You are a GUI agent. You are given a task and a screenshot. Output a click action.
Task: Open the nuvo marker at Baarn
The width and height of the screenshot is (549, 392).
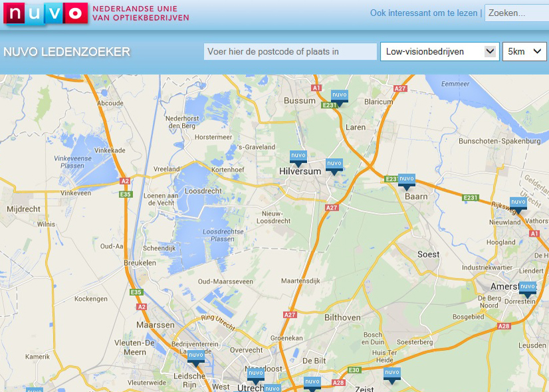(x=406, y=181)
